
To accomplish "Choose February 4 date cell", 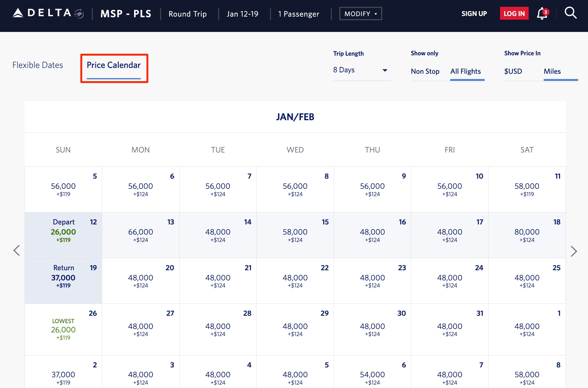I will (x=218, y=372).
